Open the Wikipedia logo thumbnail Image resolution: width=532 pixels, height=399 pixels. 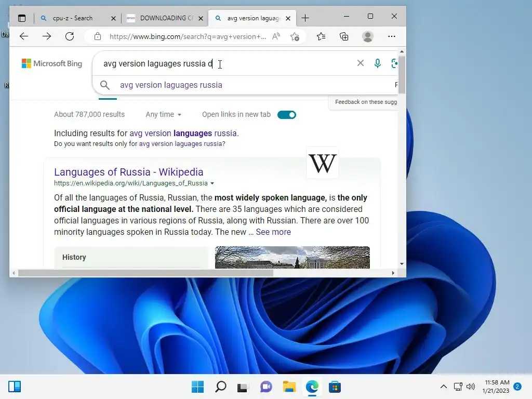click(x=322, y=163)
